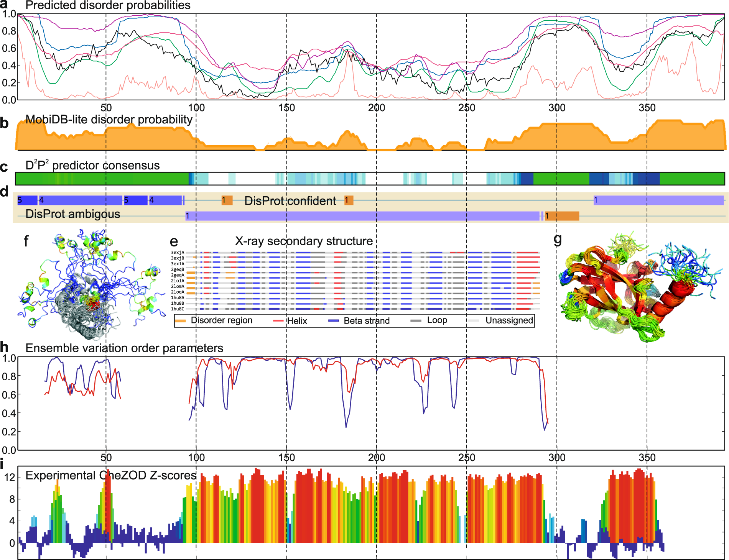Click the Predicted disorder probabilities title
Viewport: 729px width, 560px height.
click(x=108, y=5)
